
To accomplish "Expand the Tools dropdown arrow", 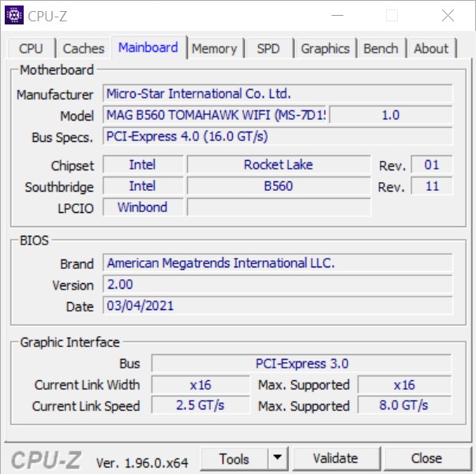I will pos(277,458).
